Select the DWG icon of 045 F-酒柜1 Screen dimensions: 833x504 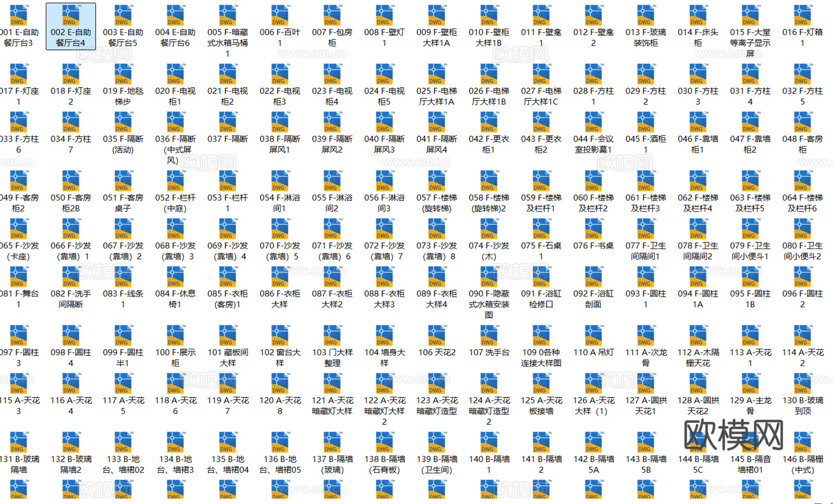646,122
